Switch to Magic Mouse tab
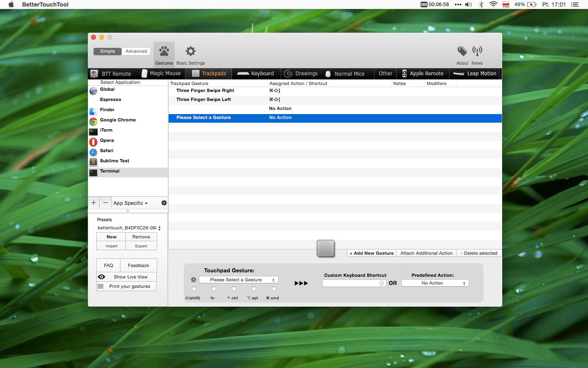Image resolution: width=588 pixels, height=368 pixels. [161, 74]
